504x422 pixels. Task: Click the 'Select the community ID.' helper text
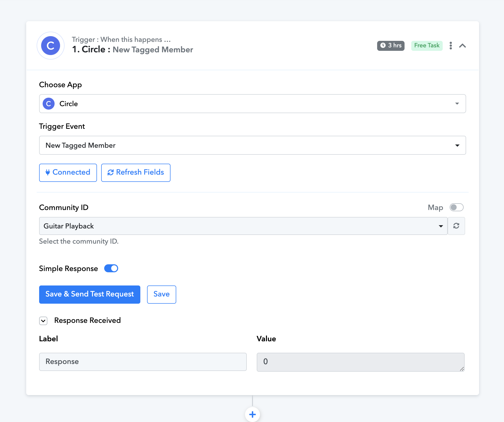point(79,241)
